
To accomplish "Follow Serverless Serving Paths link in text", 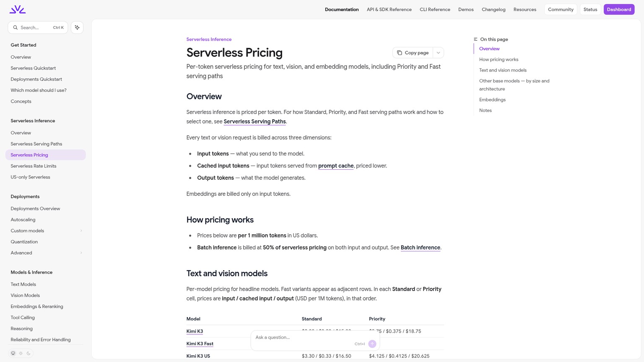I will (x=255, y=122).
